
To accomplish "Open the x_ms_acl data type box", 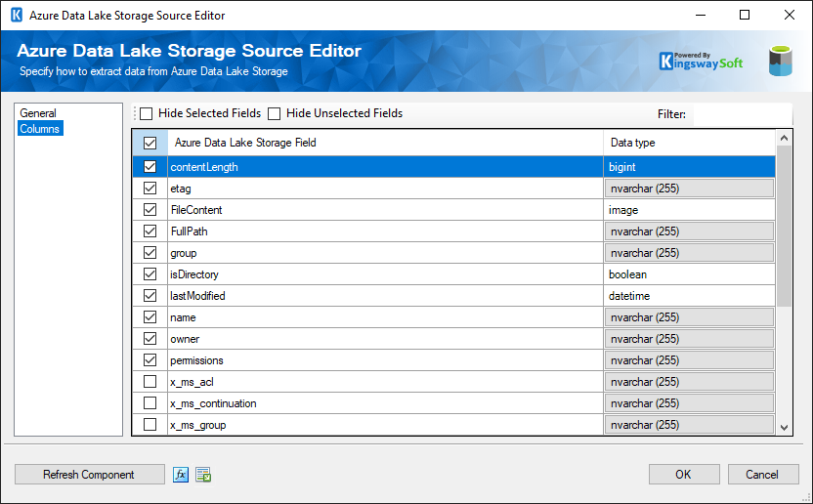I will (x=689, y=382).
